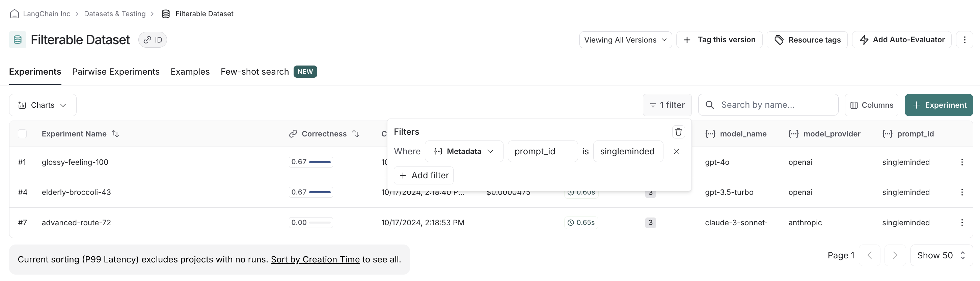Toggle the select-all experiments checkbox
Image resolution: width=980 pixels, height=281 pixels.
pos(23,134)
